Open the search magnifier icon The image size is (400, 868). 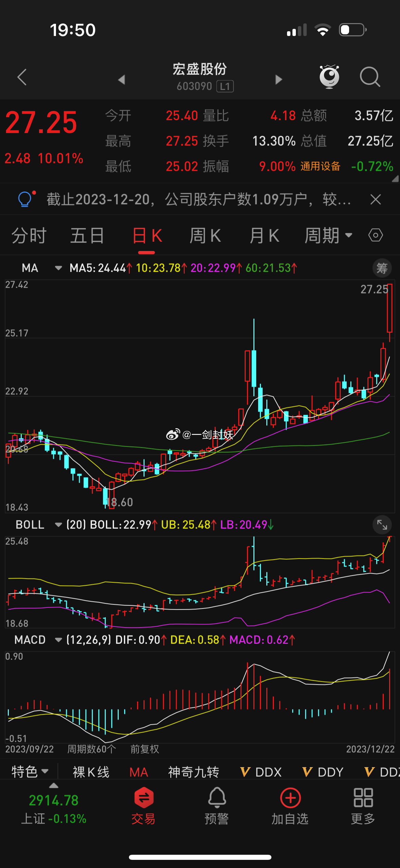(x=369, y=77)
